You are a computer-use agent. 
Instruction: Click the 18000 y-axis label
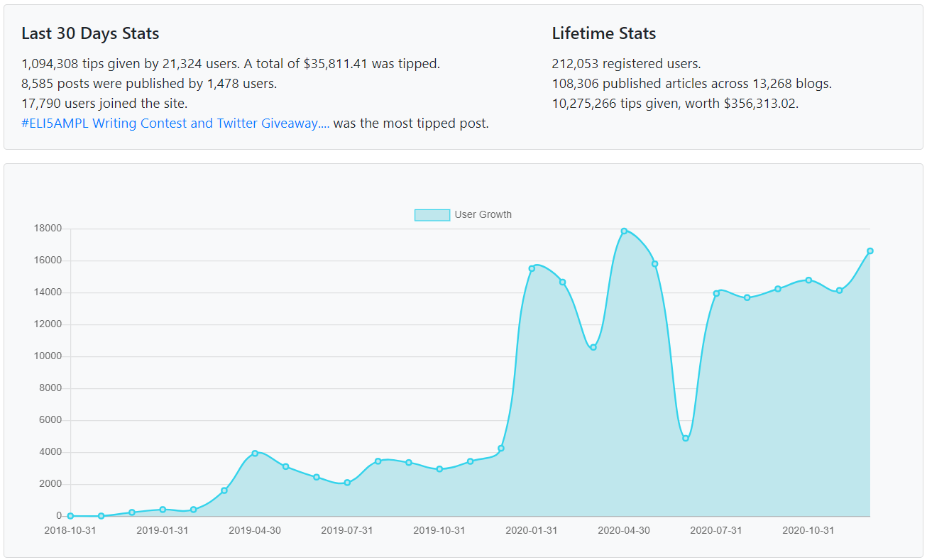pyautogui.click(x=48, y=229)
